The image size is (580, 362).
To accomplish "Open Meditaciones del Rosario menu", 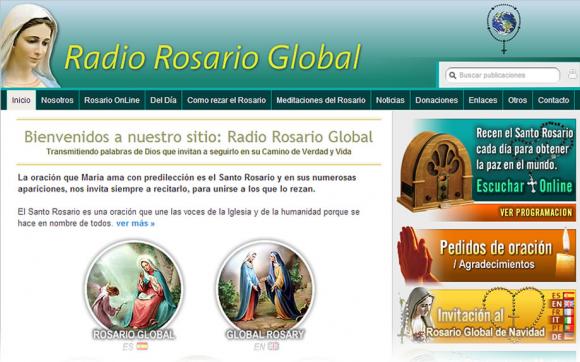I will coord(321,100).
